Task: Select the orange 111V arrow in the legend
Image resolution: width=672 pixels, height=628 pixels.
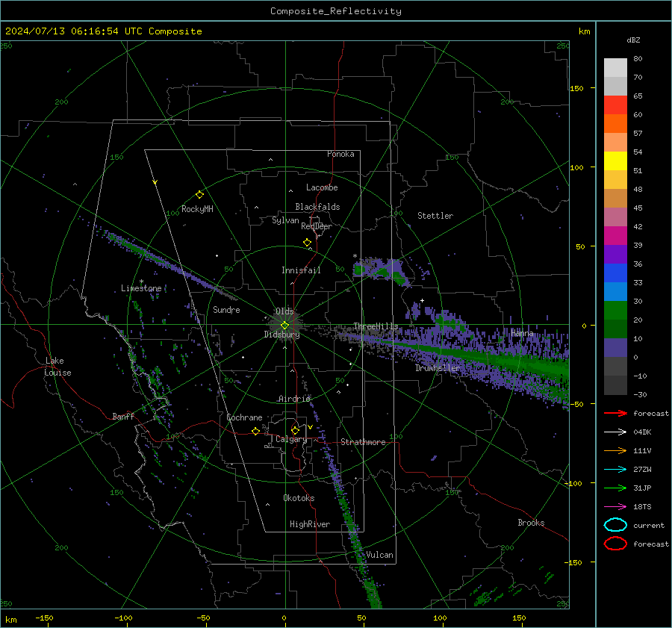Action: point(615,450)
